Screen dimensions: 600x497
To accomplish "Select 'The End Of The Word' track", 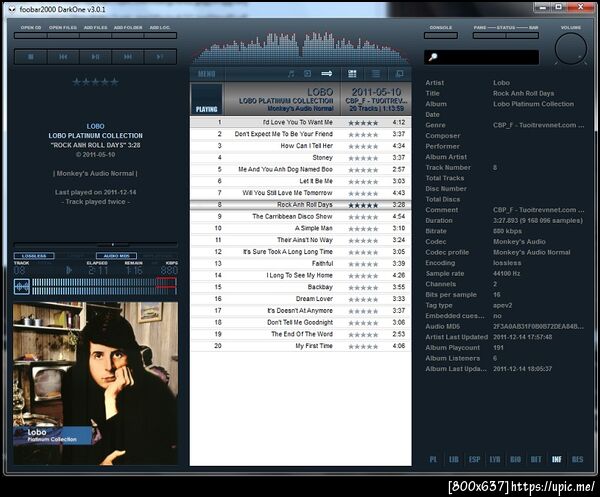I will (301, 334).
